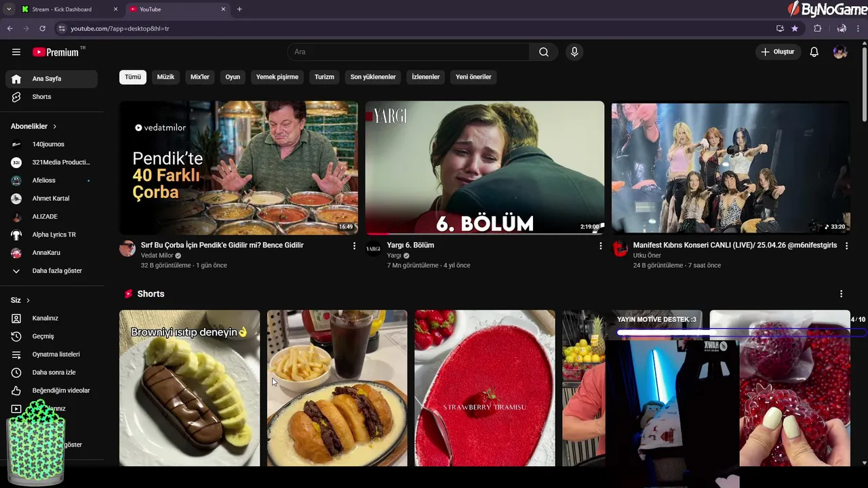
Task: Open Alpha Lyrics TR subscription
Action: point(52,235)
